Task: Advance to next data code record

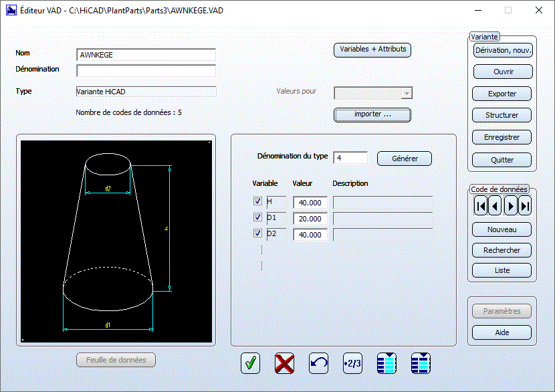Action: click(x=510, y=207)
